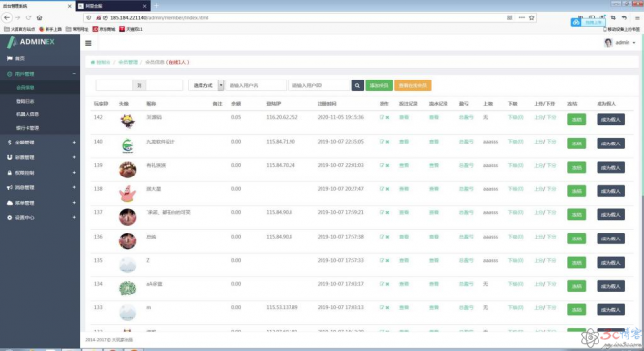
Task: Toggle the sidebar with the hamburger icon
Action: 88,43
